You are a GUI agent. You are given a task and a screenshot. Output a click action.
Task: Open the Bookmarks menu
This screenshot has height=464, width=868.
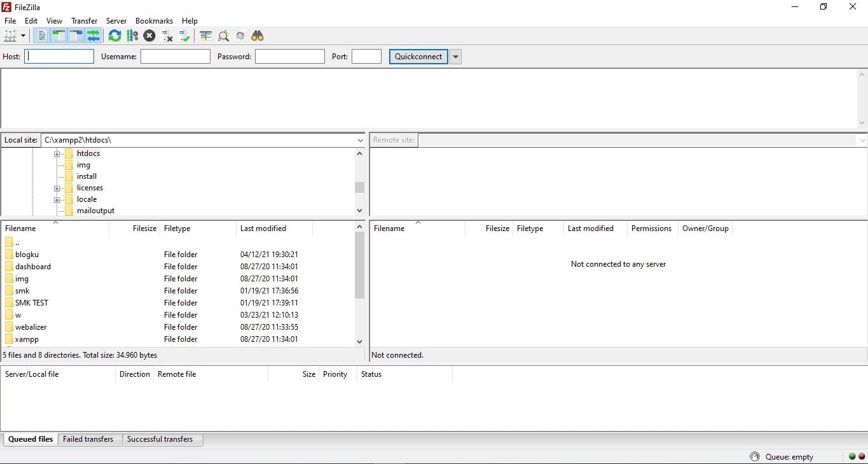(x=154, y=21)
